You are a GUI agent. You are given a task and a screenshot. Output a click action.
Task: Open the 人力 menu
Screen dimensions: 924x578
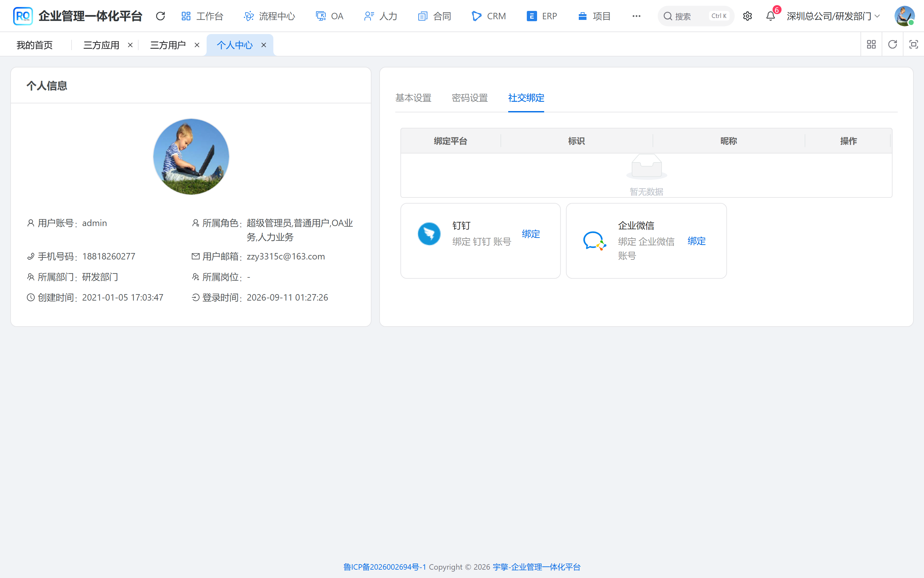(x=381, y=16)
